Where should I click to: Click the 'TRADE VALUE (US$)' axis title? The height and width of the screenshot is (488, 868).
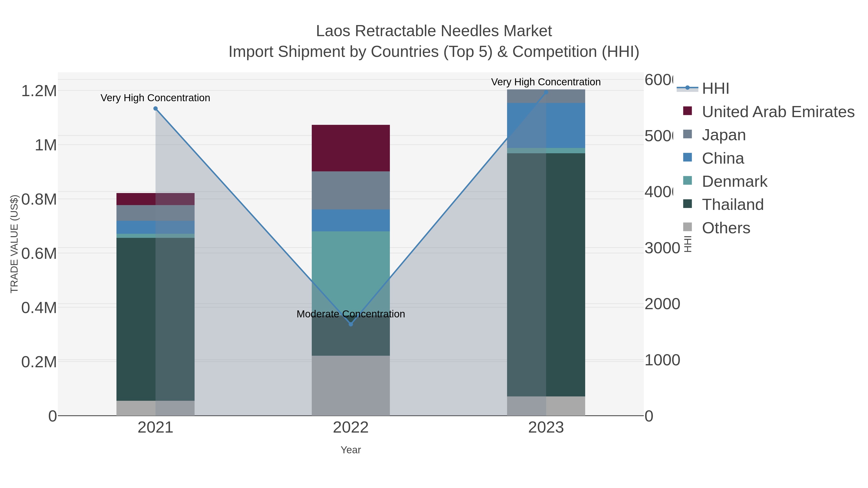[14, 244]
